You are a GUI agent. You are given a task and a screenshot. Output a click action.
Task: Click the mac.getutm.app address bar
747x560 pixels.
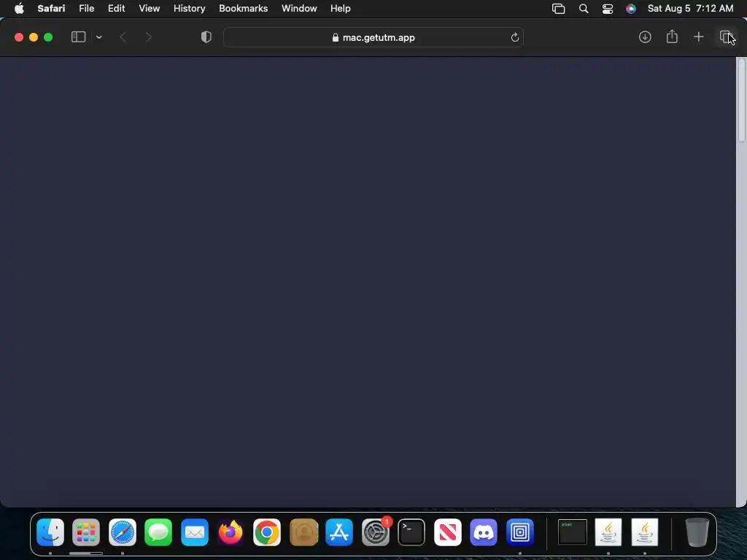373,38
